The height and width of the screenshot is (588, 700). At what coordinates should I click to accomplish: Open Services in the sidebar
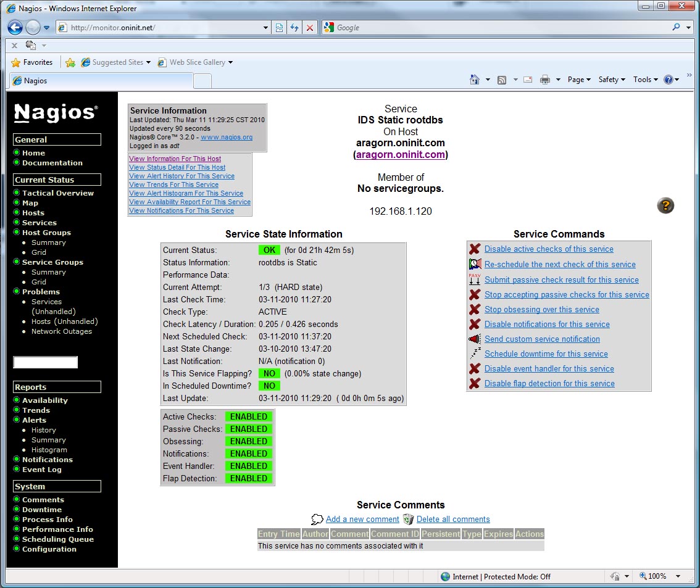(x=40, y=223)
